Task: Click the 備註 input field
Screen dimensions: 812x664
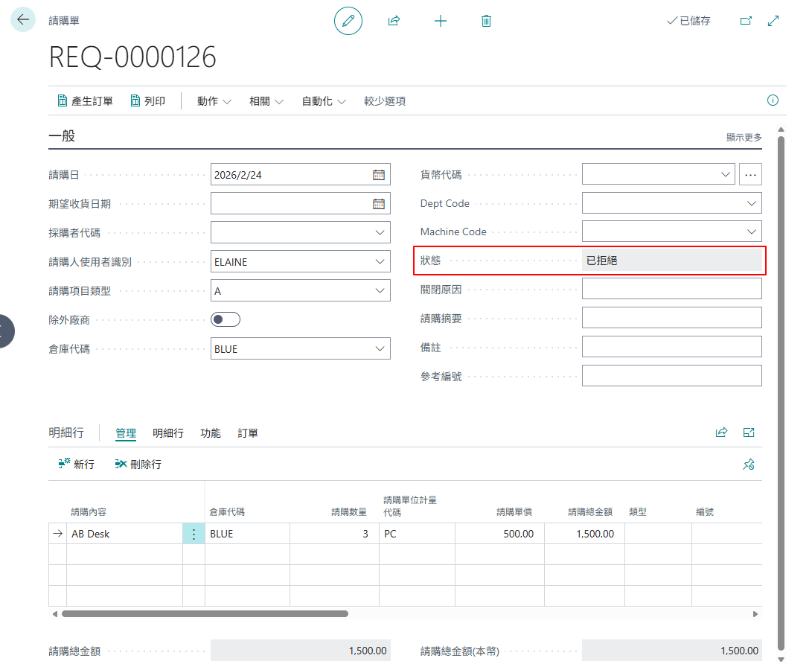Action: pyautogui.click(x=671, y=346)
